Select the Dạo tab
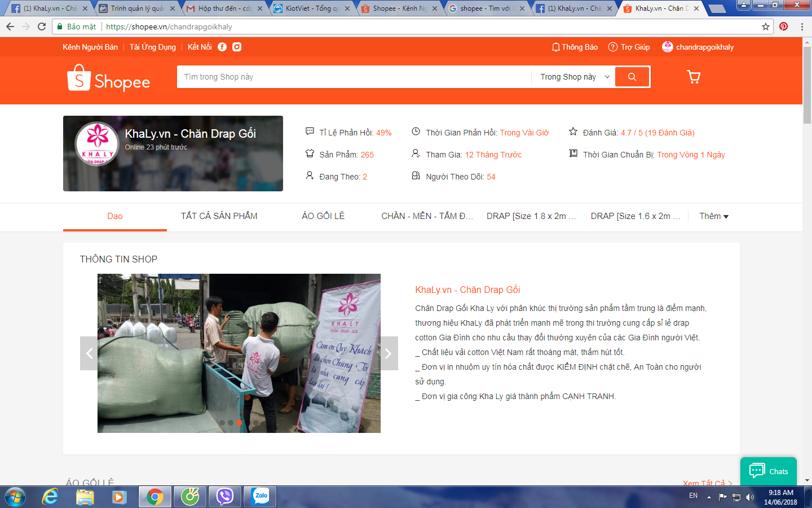This screenshot has height=508, width=812. pos(115,216)
